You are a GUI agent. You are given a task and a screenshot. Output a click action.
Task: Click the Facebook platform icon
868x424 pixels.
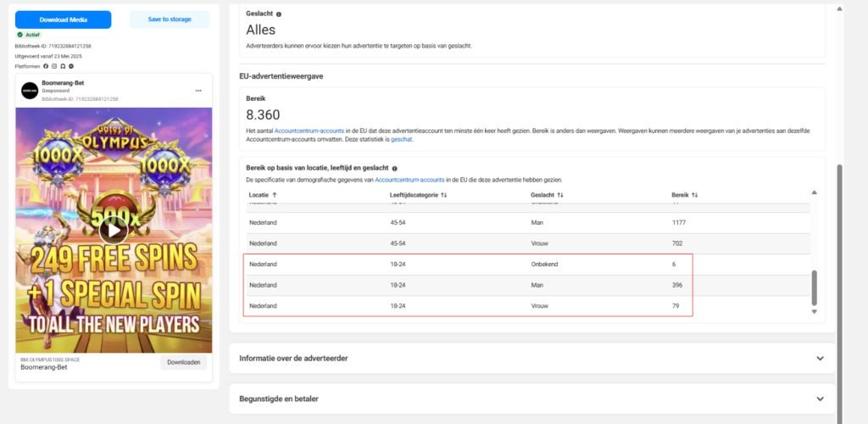pyautogui.click(x=46, y=66)
